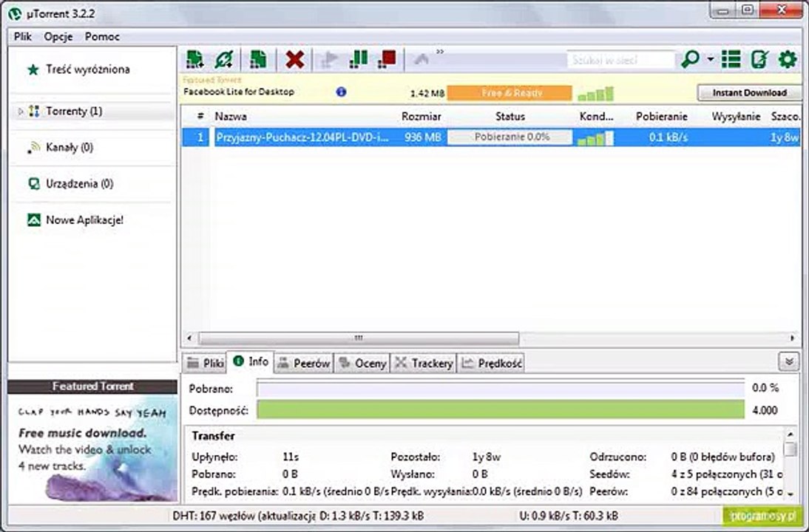Click the 936 MB size cell
This screenshot has height=532, width=809.
click(423, 137)
